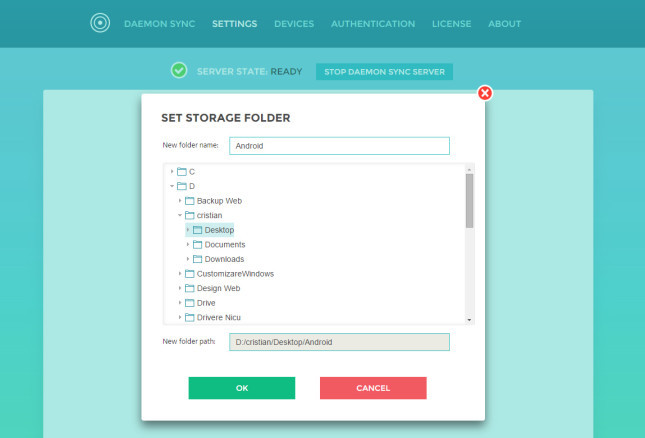Click the Daemon Sync circular logo icon
Screen dimensions: 645x438
[100, 23]
